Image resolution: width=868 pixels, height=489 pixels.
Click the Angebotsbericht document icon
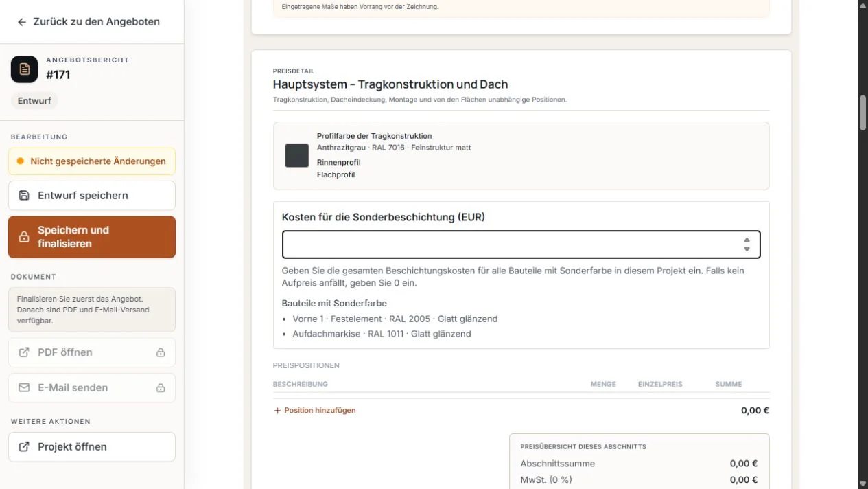(25, 69)
